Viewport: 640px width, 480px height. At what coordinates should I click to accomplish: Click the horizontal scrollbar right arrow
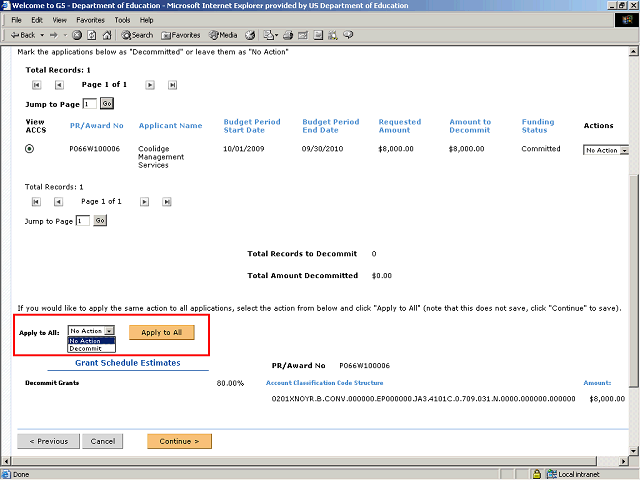point(624,461)
